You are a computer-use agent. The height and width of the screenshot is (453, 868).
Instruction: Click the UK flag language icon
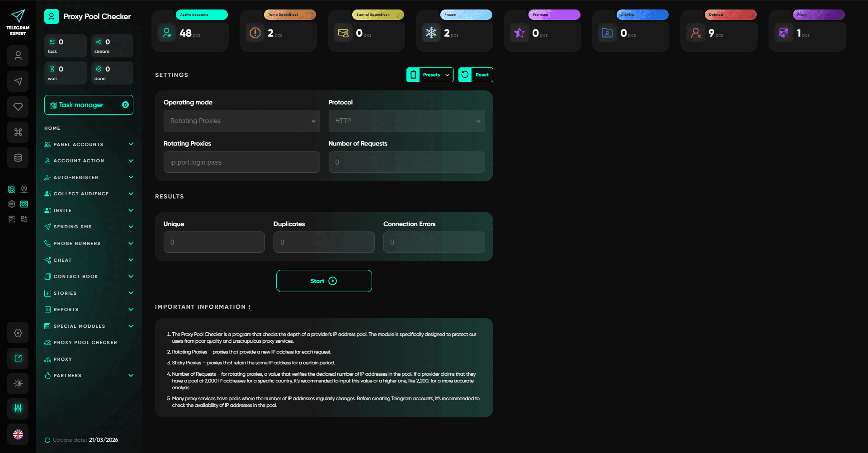pyautogui.click(x=18, y=434)
